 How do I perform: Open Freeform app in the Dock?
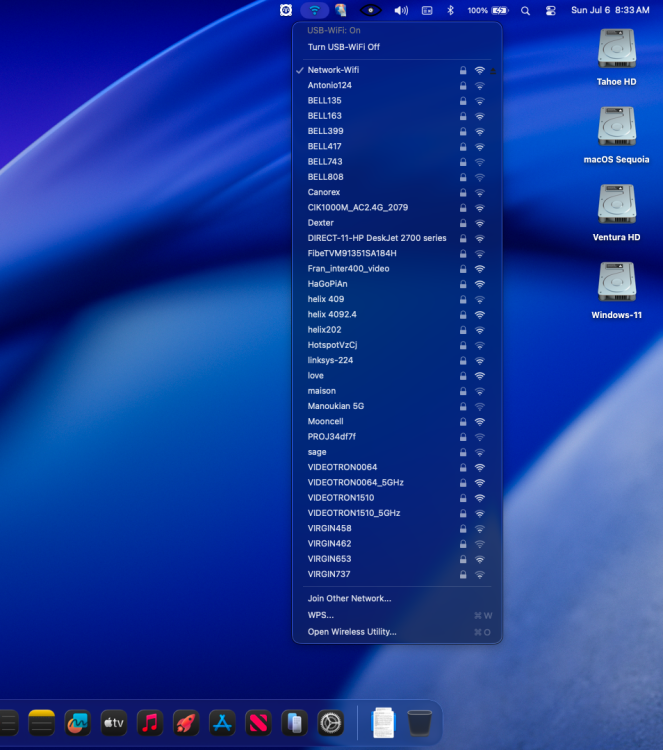click(77, 723)
